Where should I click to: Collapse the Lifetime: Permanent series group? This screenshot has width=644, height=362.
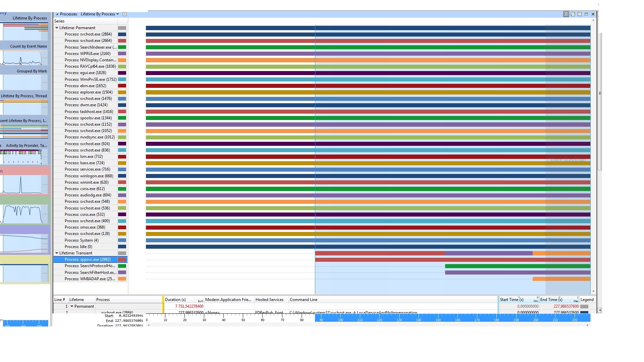coord(57,28)
